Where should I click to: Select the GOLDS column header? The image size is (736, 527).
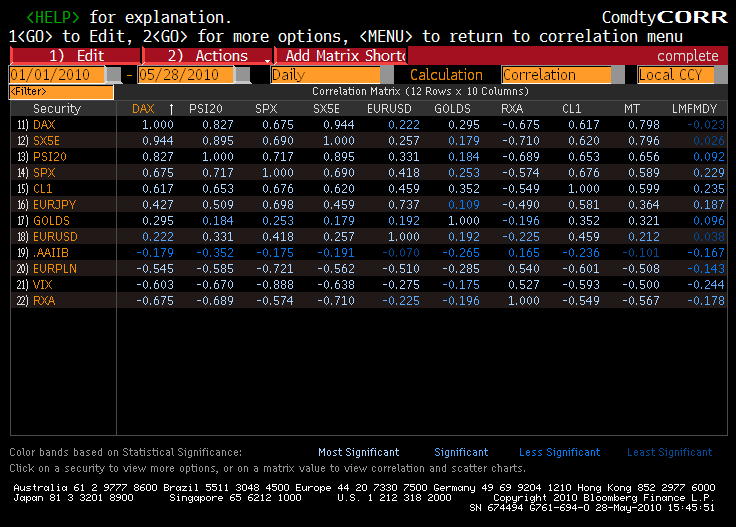(452, 109)
